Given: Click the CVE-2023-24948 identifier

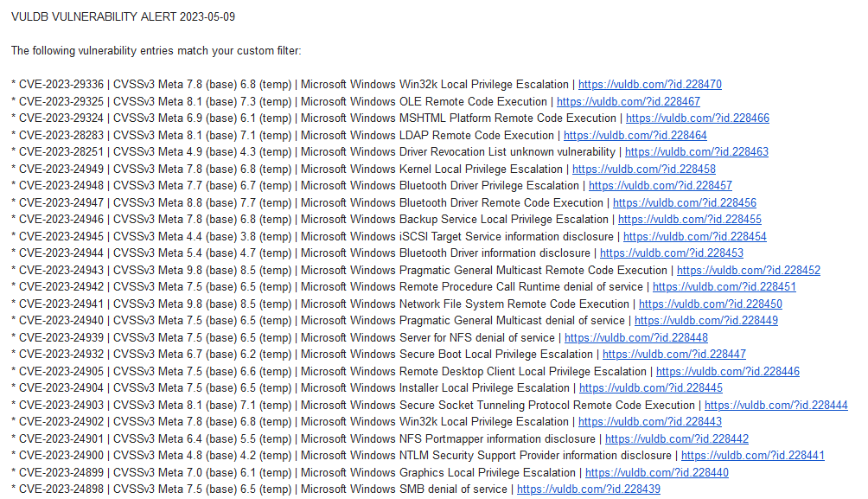Looking at the screenshot, I should [x=61, y=186].
